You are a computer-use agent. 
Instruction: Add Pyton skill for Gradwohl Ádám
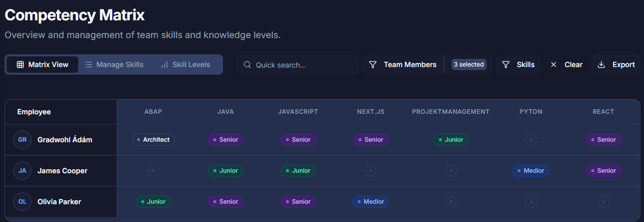pyautogui.click(x=531, y=140)
